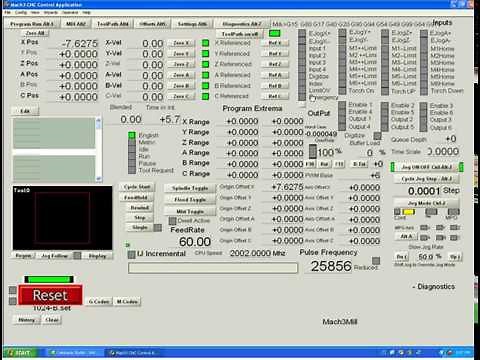The width and height of the screenshot is (480, 360).
Task: Click the red Reset button
Action: pos(50,295)
